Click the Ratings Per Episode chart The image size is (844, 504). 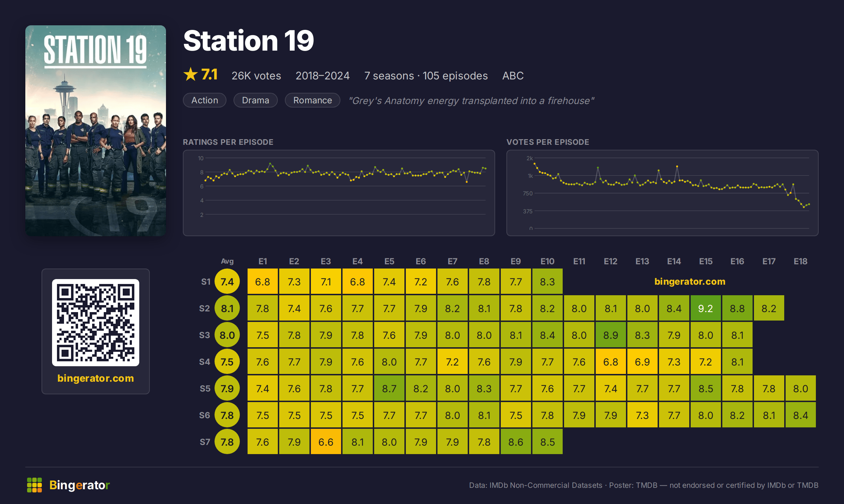coord(339,193)
